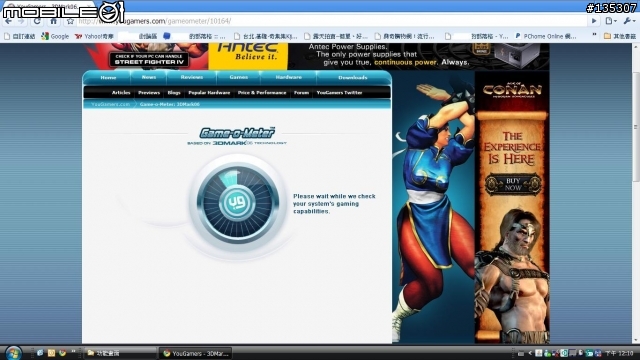
Task: Open Popular Hardware submenu link
Action: click(x=209, y=93)
